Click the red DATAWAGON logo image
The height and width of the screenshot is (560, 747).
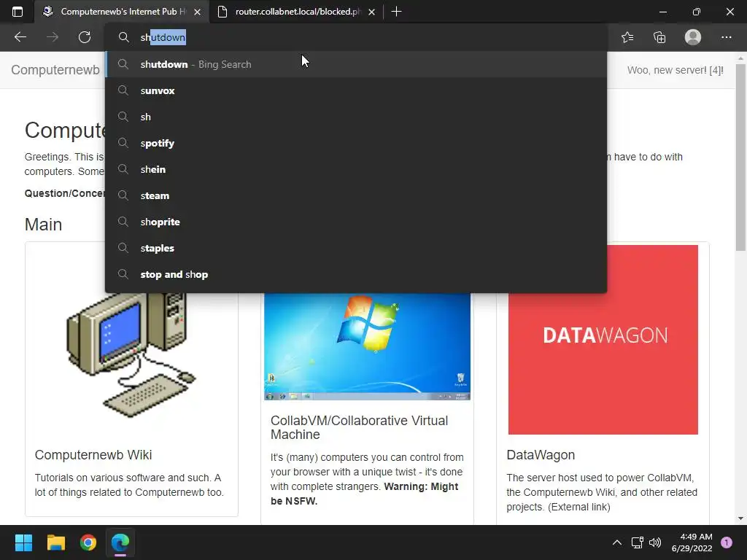tap(603, 339)
